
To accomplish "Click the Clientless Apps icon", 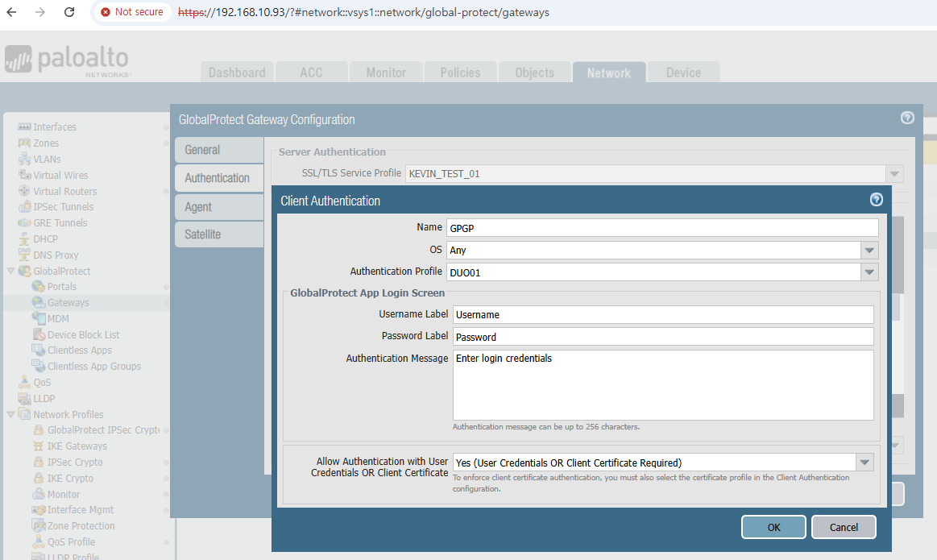I will (x=38, y=351).
